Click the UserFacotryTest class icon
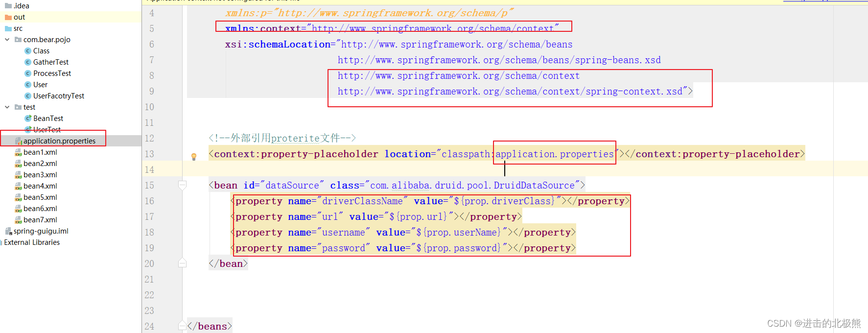Viewport: 868px width, 333px height. 28,96
